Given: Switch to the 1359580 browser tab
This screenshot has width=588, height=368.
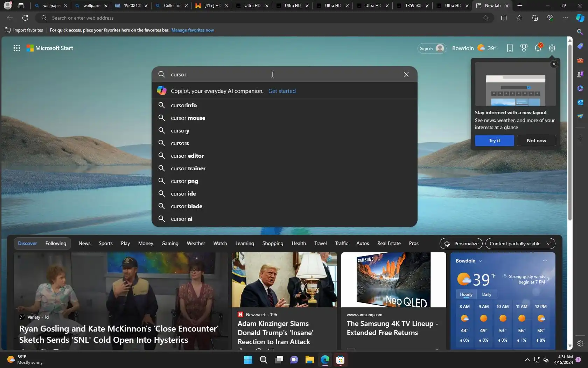Looking at the screenshot, I should coord(412,6).
